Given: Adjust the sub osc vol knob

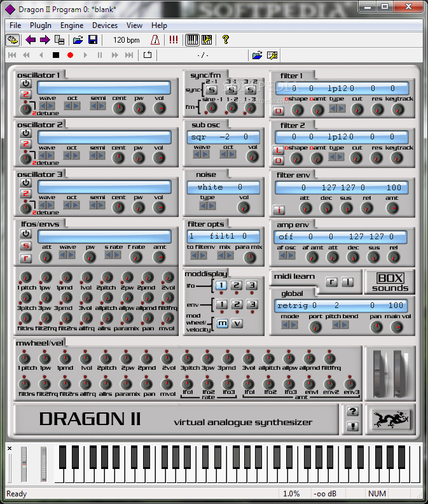Looking at the screenshot, I should point(252,157).
